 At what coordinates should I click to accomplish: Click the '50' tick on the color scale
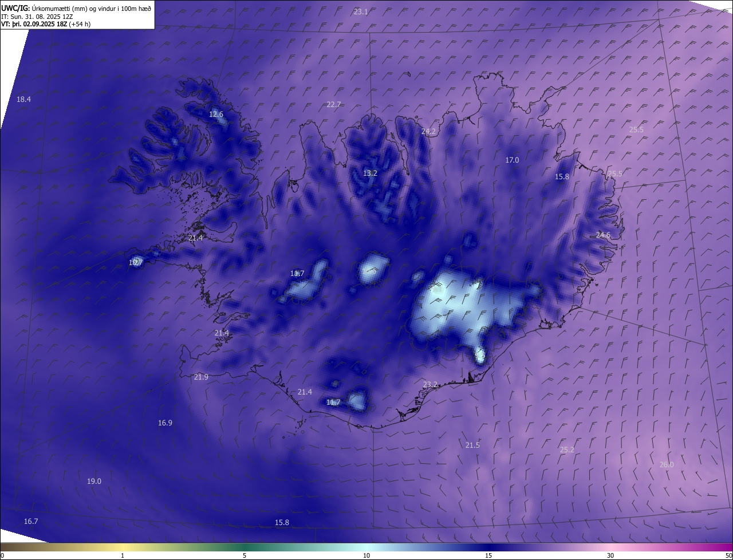click(x=728, y=555)
